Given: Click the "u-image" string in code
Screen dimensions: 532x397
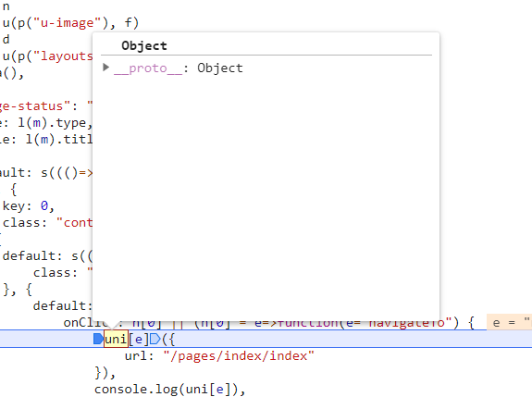Looking at the screenshot, I should pos(68,23).
